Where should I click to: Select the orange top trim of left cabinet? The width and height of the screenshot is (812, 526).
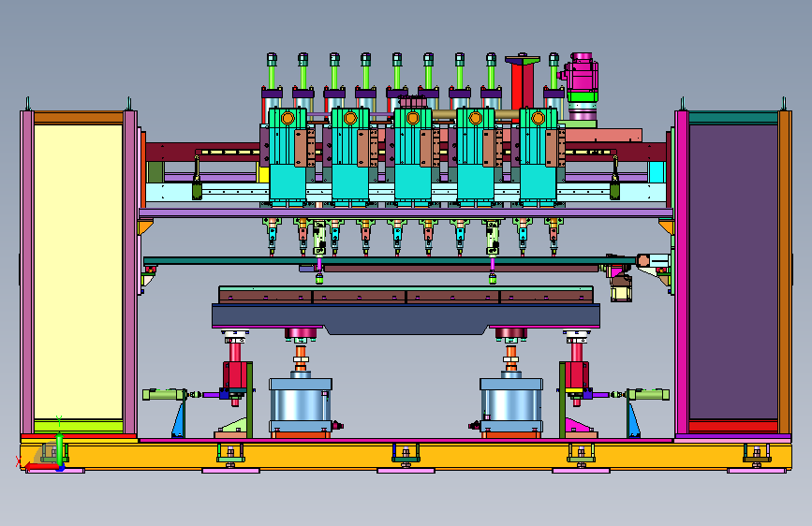coord(78,118)
